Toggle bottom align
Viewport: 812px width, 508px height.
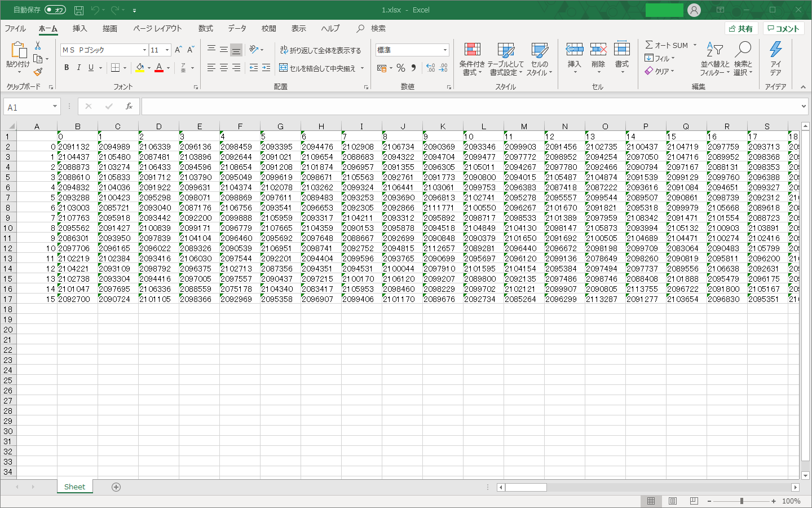[x=236, y=50]
